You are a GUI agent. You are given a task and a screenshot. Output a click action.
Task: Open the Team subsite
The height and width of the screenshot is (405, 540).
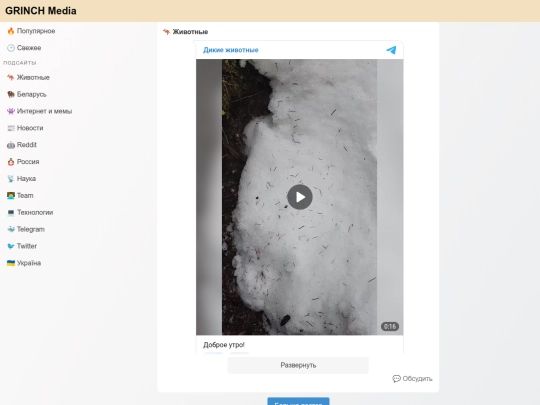25,196
